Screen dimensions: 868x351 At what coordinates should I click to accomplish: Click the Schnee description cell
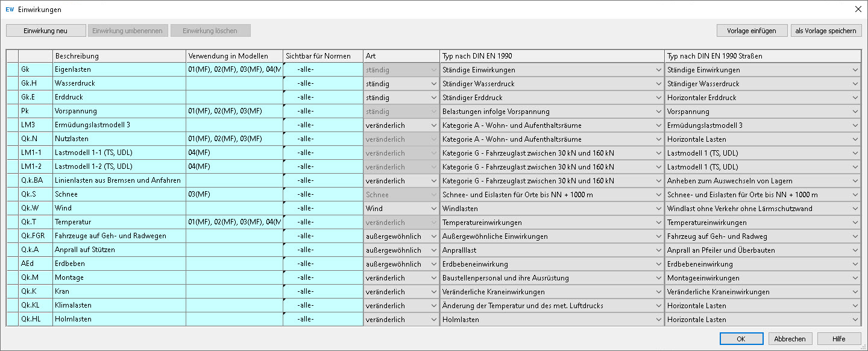pos(119,195)
